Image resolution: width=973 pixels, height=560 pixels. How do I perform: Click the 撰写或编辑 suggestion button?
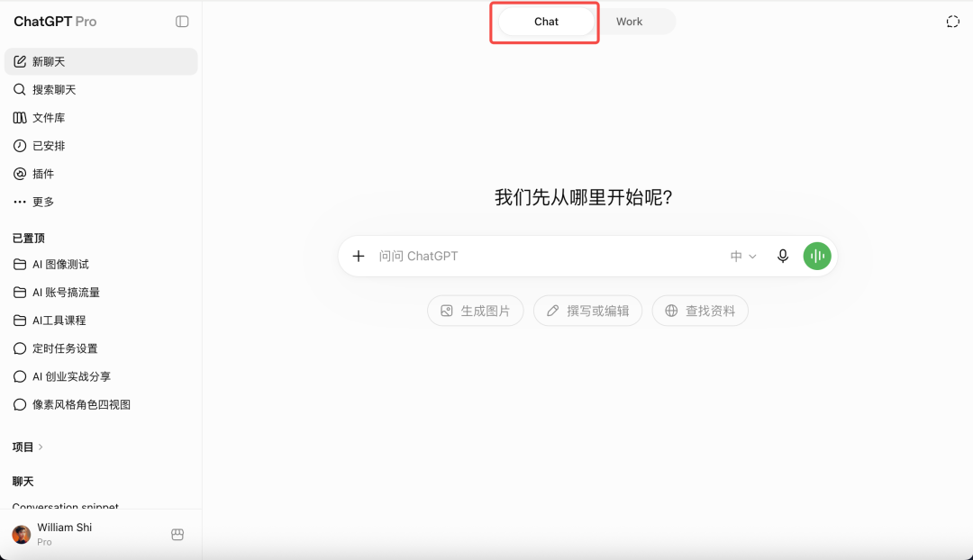click(587, 311)
